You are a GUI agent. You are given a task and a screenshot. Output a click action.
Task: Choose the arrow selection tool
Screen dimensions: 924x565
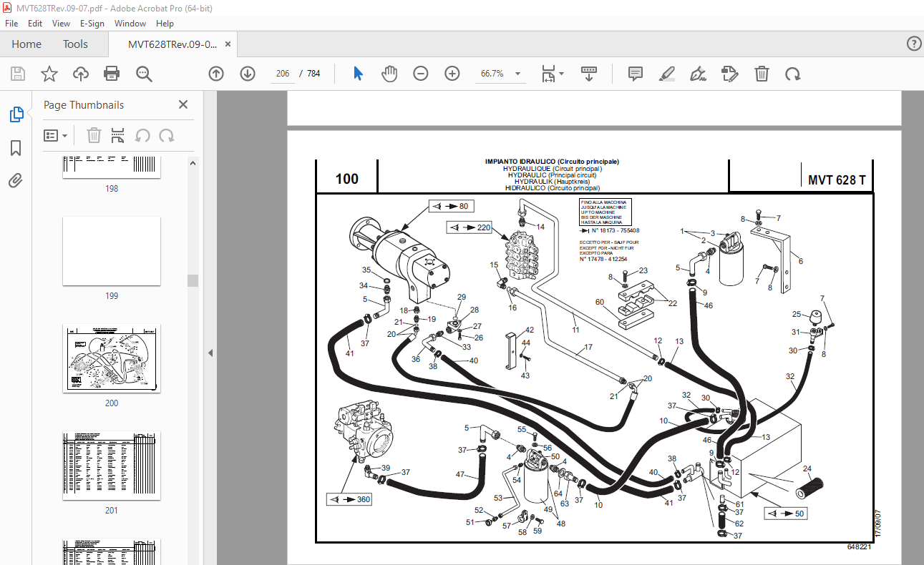click(x=359, y=74)
